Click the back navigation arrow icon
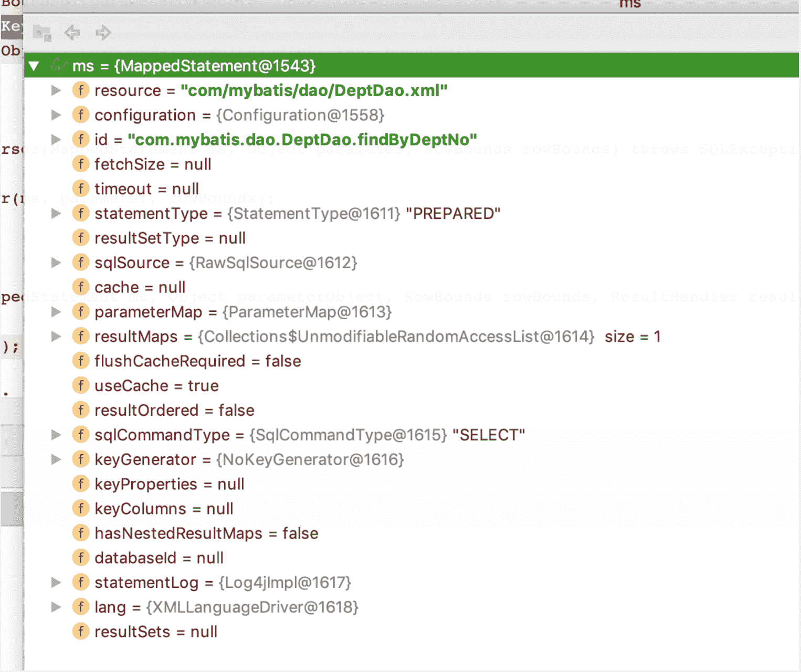Image resolution: width=801 pixels, height=672 pixels. point(72,33)
